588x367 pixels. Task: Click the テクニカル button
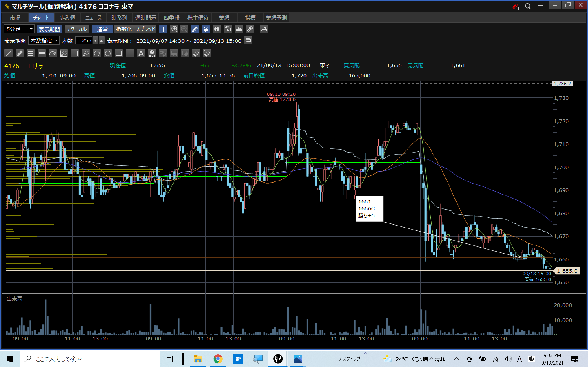pyautogui.click(x=76, y=29)
